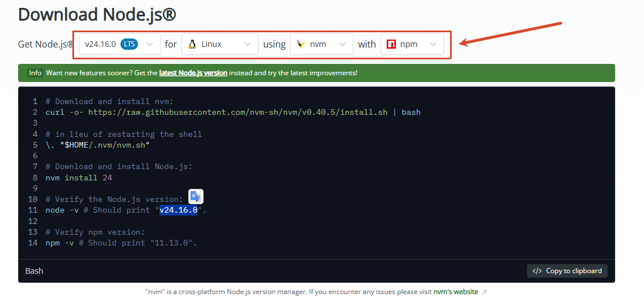Click the Linux penguin icon
The image size is (644, 302).
(192, 44)
